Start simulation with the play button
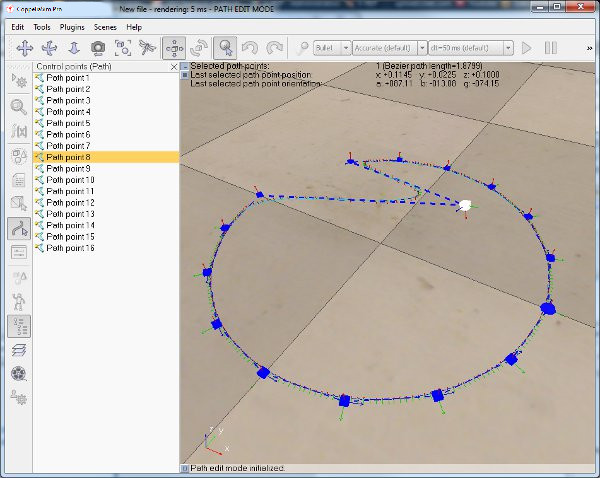The height and width of the screenshot is (478, 600). pos(526,47)
